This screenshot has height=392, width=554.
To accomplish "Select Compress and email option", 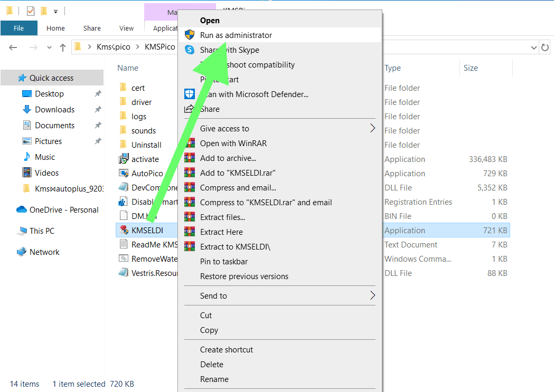I will click(280, 188).
